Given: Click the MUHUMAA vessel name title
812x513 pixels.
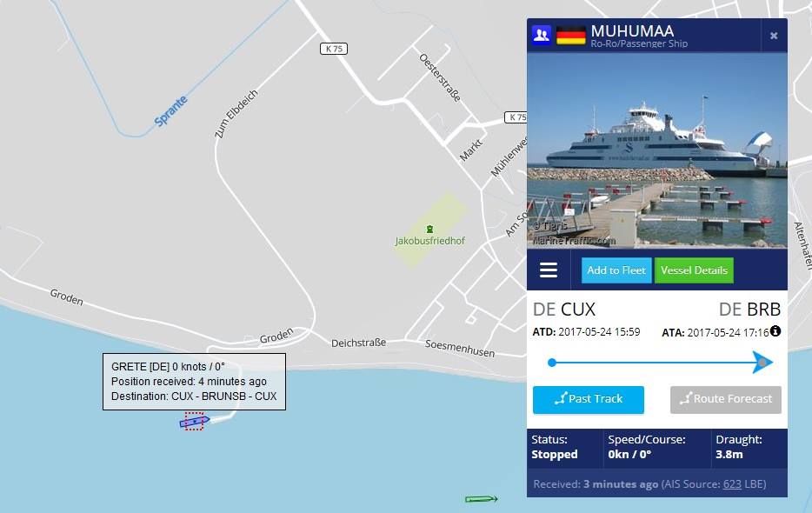Looking at the screenshot, I should click(632, 31).
